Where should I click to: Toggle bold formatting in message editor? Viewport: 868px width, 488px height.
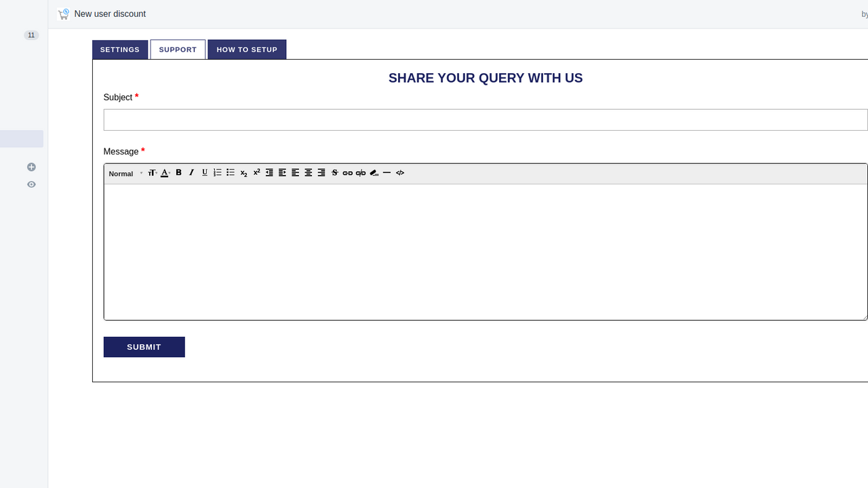point(179,173)
